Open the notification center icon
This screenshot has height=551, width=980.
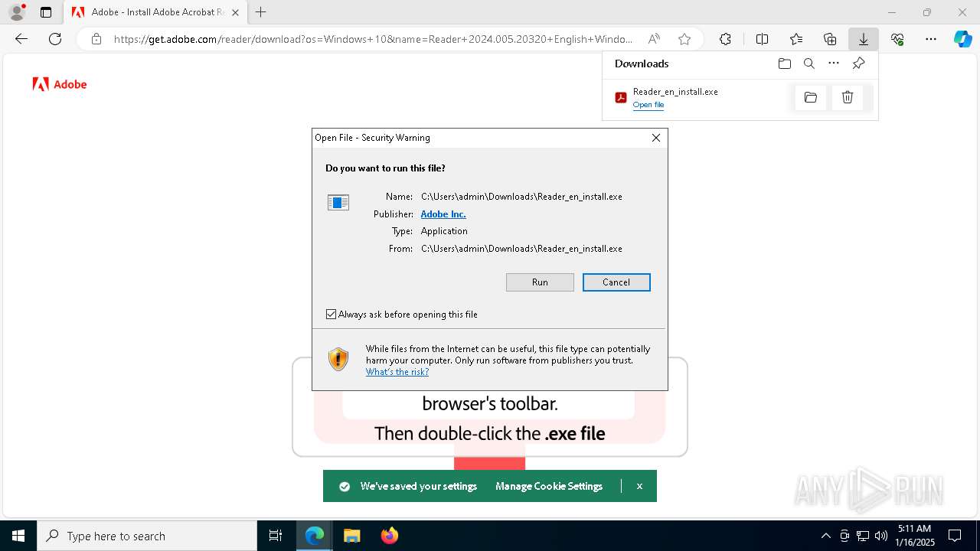coord(955,536)
